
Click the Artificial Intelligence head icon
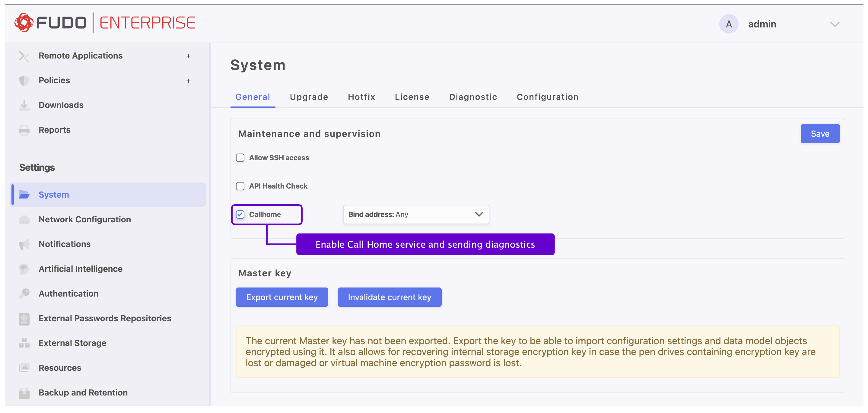coord(24,269)
